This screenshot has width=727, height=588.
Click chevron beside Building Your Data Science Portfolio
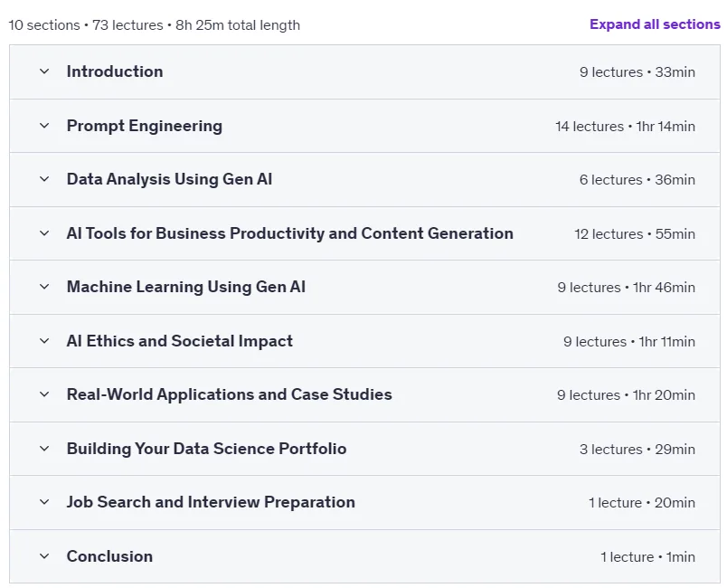point(44,449)
